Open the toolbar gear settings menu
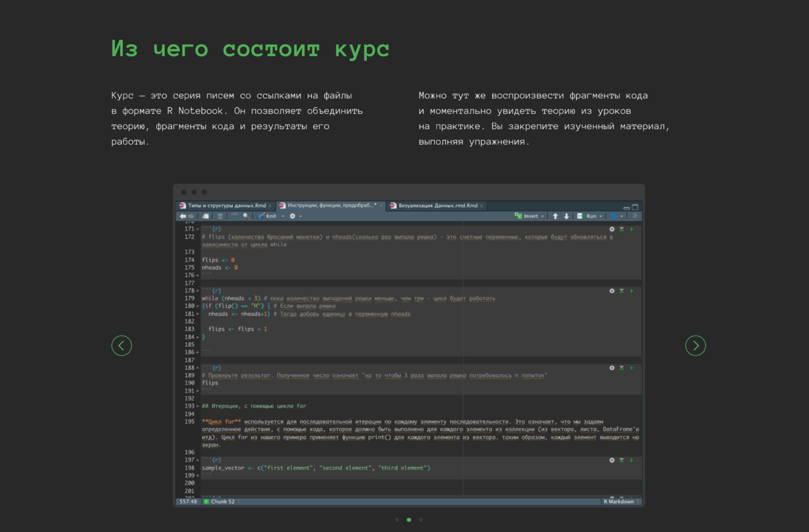Viewport: 809px width, 532px height. (293, 216)
